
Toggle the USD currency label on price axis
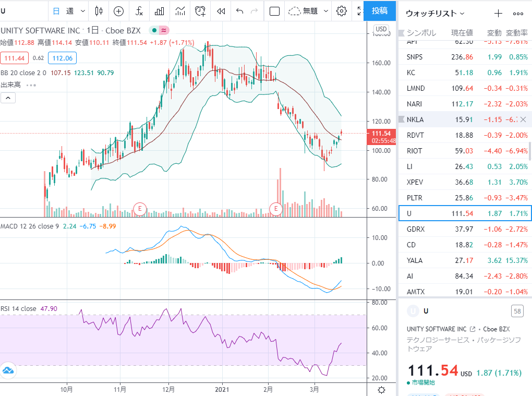pos(381,29)
